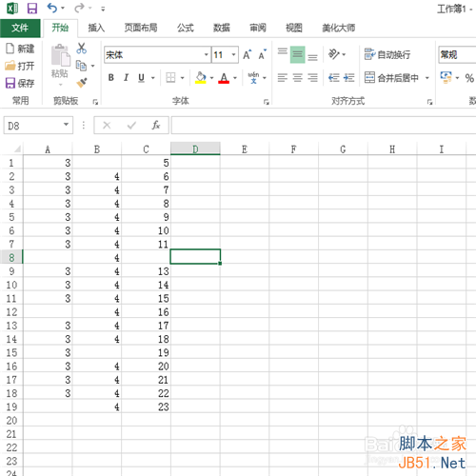Open merge and center dropdown arrow

point(427,78)
